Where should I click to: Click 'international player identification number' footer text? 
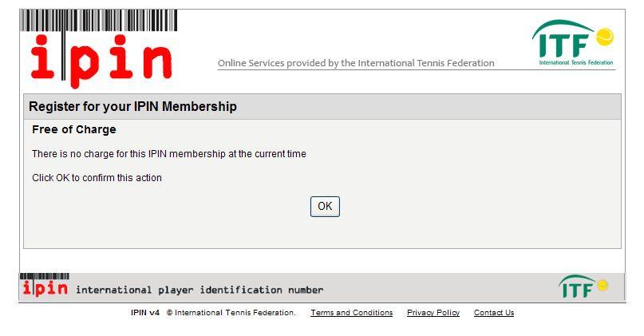pyautogui.click(x=200, y=290)
